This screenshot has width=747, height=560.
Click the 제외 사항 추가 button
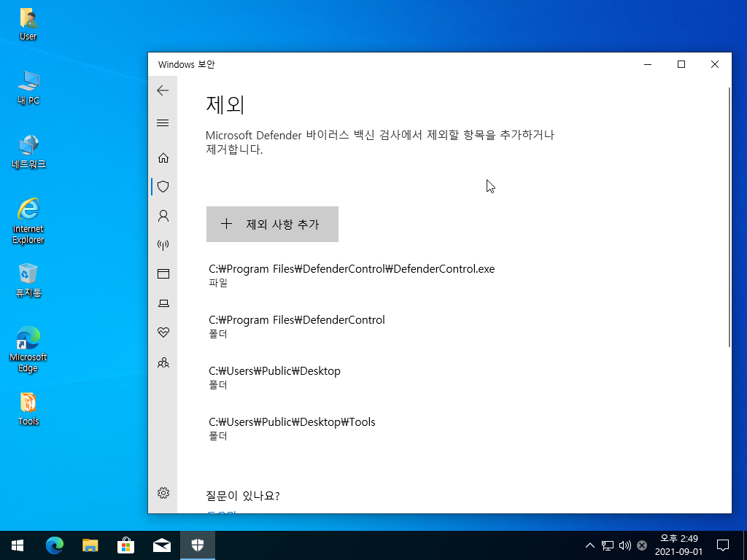pos(272,225)
